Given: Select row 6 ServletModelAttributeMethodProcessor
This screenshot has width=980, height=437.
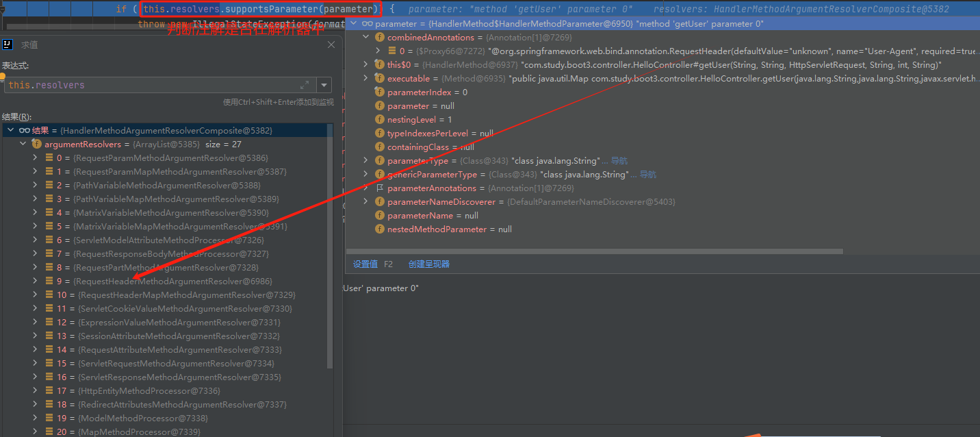Looking at the screenshot, I should pyautogui.click(x=164, y=240).
